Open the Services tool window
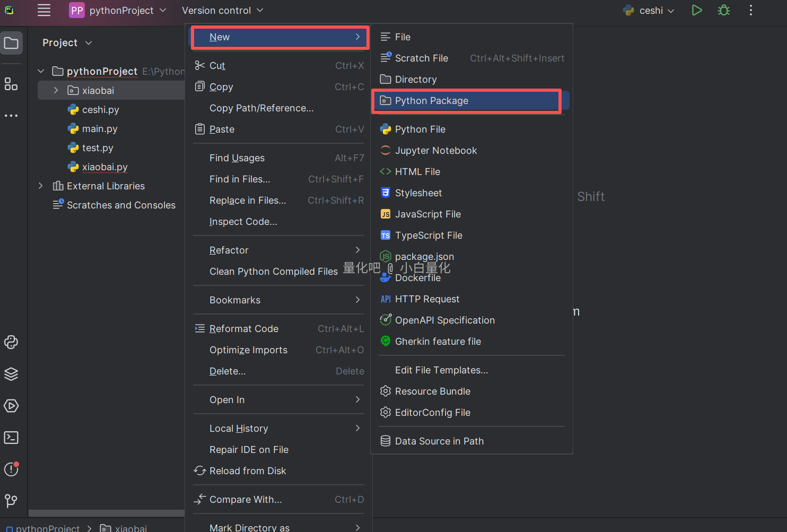This screenshot has width=787, height=532. click(11, 406)
